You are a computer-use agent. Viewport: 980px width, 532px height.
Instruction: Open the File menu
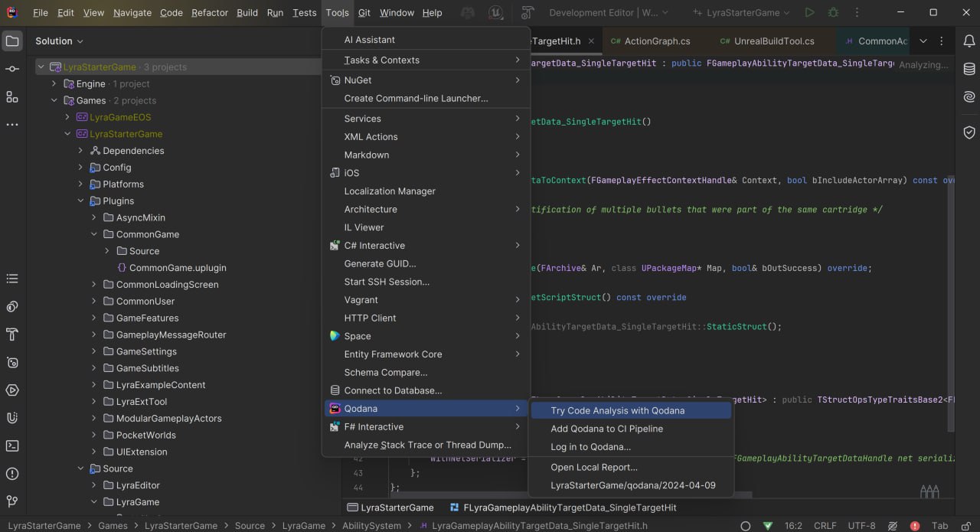[41, 12]
